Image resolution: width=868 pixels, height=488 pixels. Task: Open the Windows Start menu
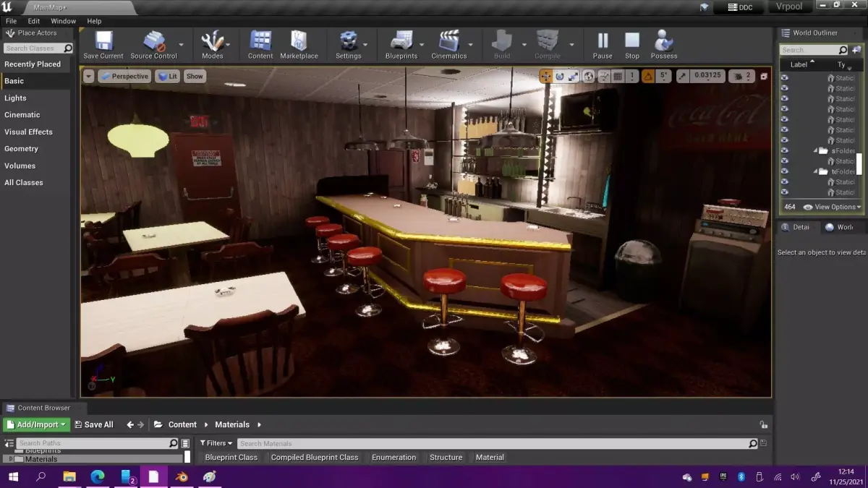13,476
